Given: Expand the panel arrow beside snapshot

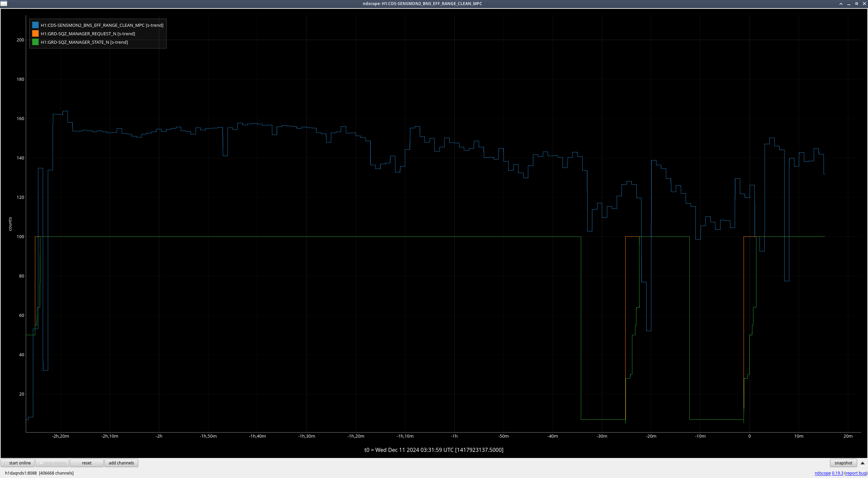Looking at the screenshot, I should click(863, 463).
